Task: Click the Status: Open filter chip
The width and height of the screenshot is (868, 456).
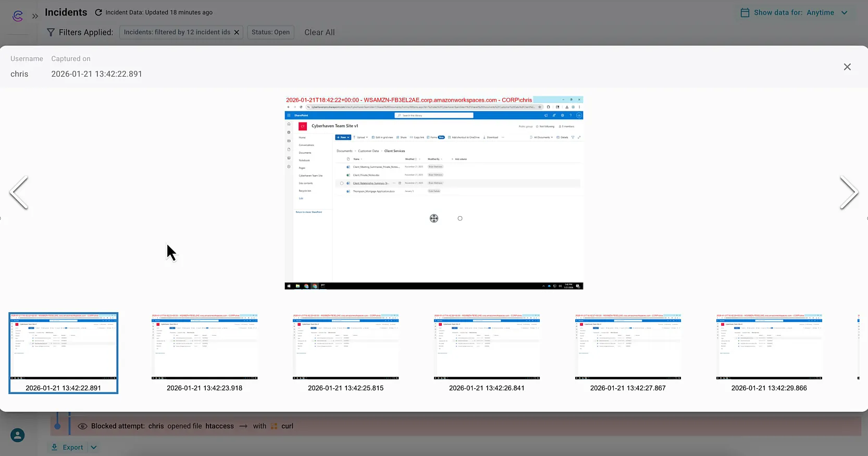Action: [270, 32]
